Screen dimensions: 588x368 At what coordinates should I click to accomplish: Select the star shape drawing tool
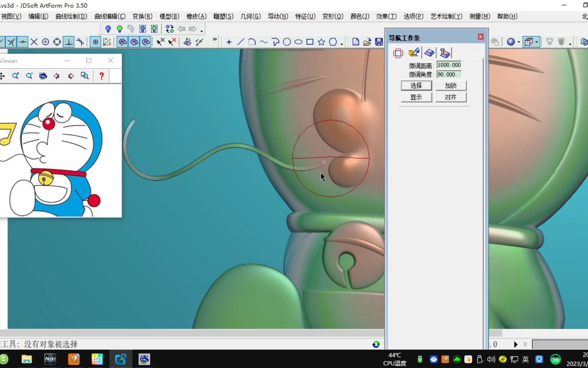point(321,42)
